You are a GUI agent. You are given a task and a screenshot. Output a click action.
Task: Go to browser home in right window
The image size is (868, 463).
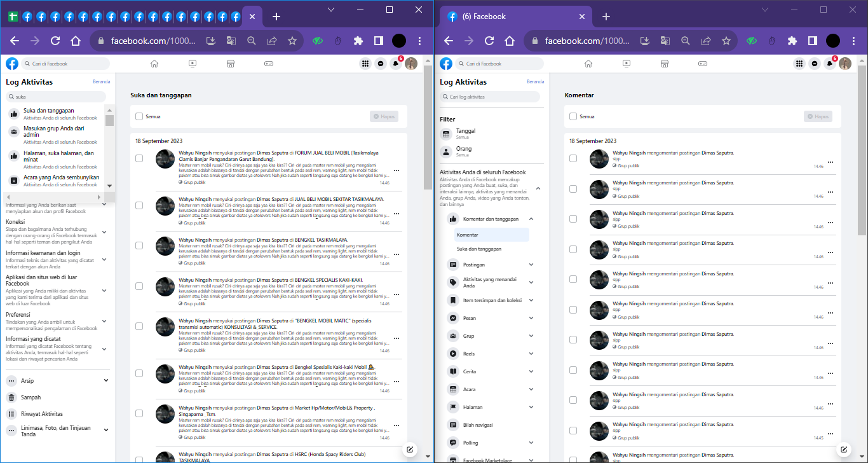[509, 41]
